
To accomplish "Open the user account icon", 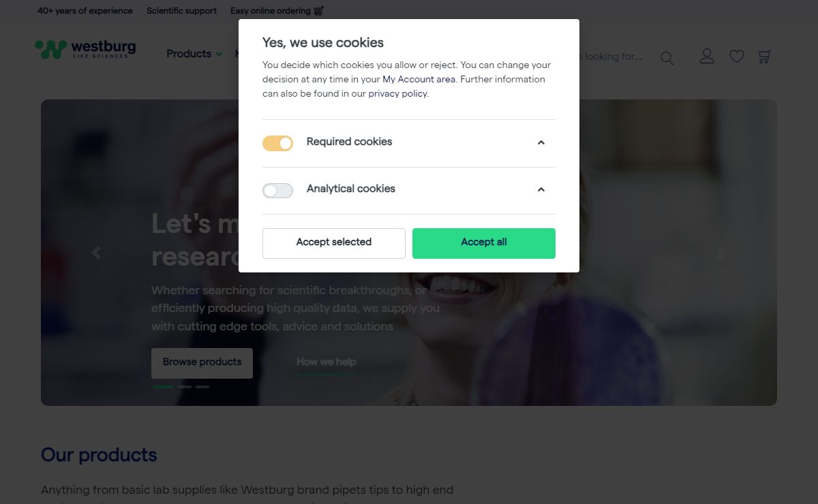I will (707, 56).
